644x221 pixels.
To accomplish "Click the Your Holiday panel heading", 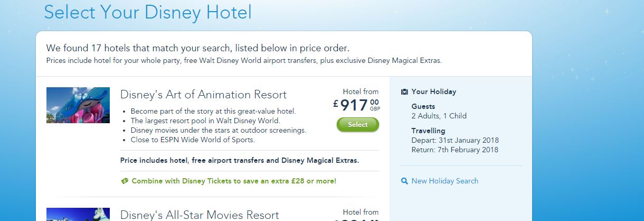I will point(433,91).
